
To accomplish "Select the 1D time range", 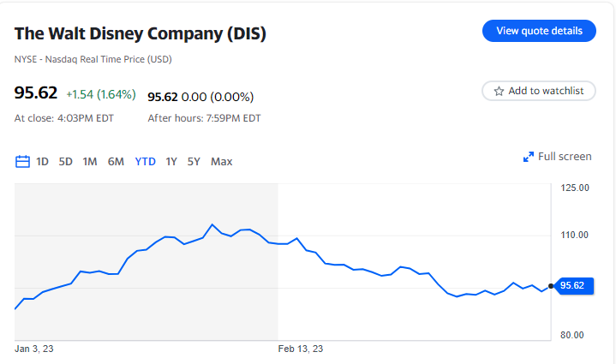I will pos(42,161).
